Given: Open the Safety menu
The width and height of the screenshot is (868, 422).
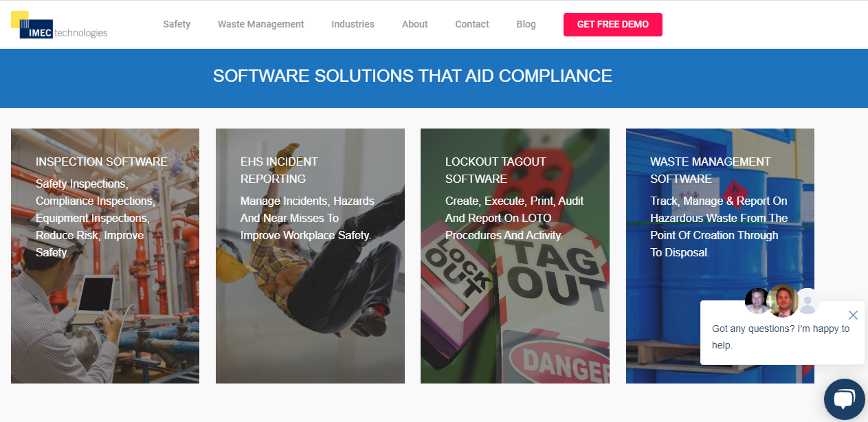Looking at the screenshot, I should (177, 24).
